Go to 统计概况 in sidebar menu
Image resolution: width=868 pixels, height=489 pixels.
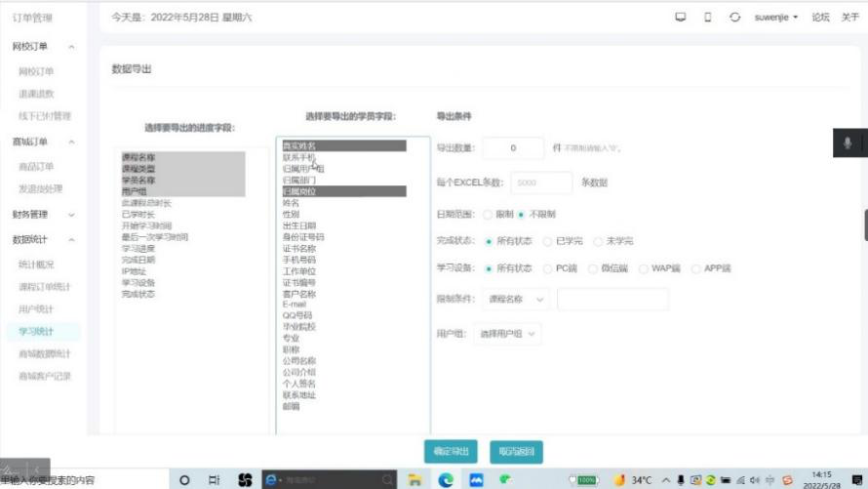36,265
